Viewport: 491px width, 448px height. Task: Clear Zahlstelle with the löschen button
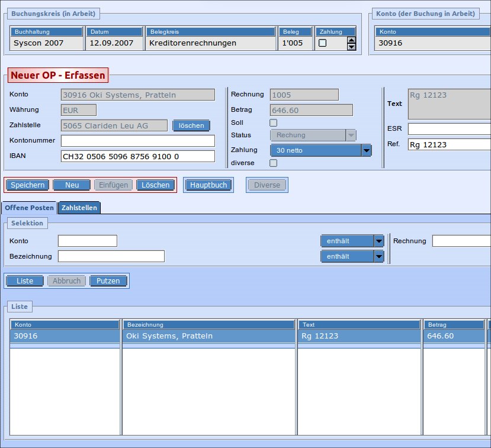point(191,125)
